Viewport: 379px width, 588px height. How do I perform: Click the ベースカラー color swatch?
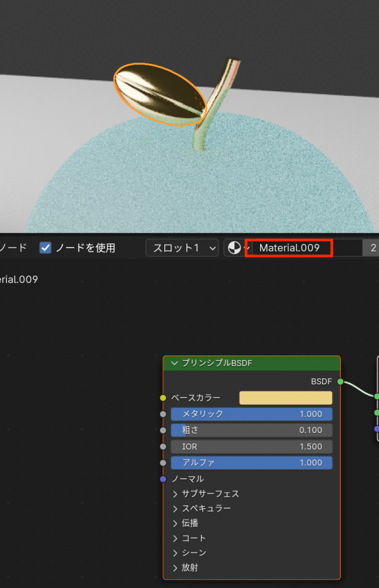(285, 398)
